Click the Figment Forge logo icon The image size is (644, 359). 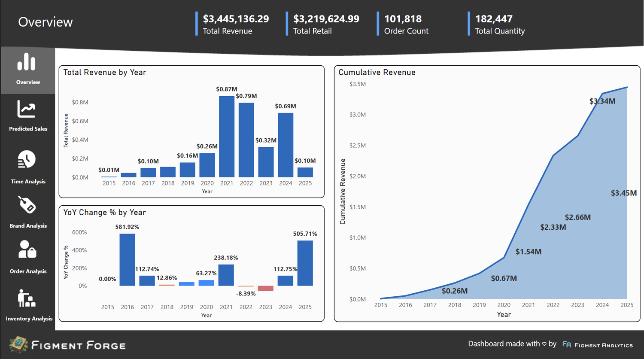tap(18, 345)
